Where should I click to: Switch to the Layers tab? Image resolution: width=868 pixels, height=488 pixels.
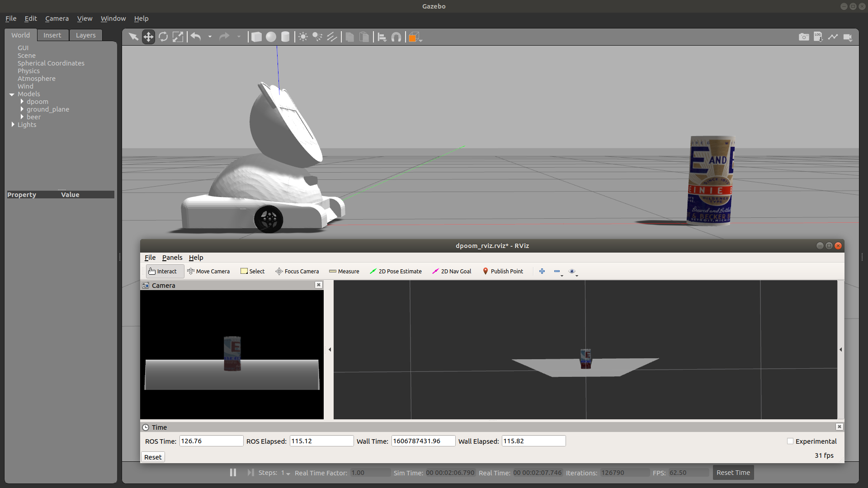click(86, 35)
